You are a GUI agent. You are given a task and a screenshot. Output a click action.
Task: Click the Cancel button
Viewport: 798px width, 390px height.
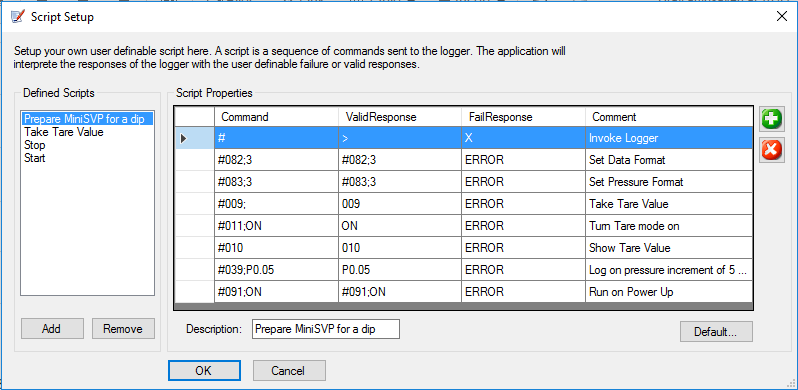click(x=289, y=371)
